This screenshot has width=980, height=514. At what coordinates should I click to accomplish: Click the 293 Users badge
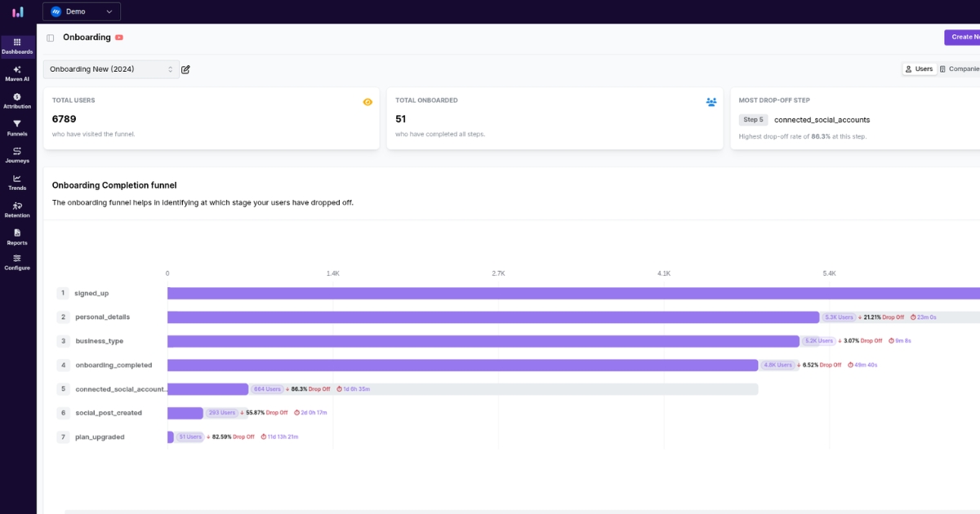tap(221, 414)
